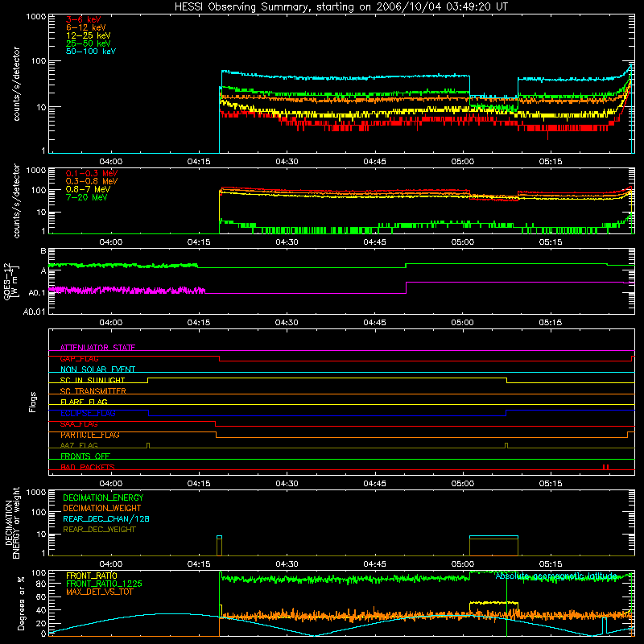Viewport: 644px width, 644px height.
Task: Select the SAA_FLAG label
Action: pos(79,423)
